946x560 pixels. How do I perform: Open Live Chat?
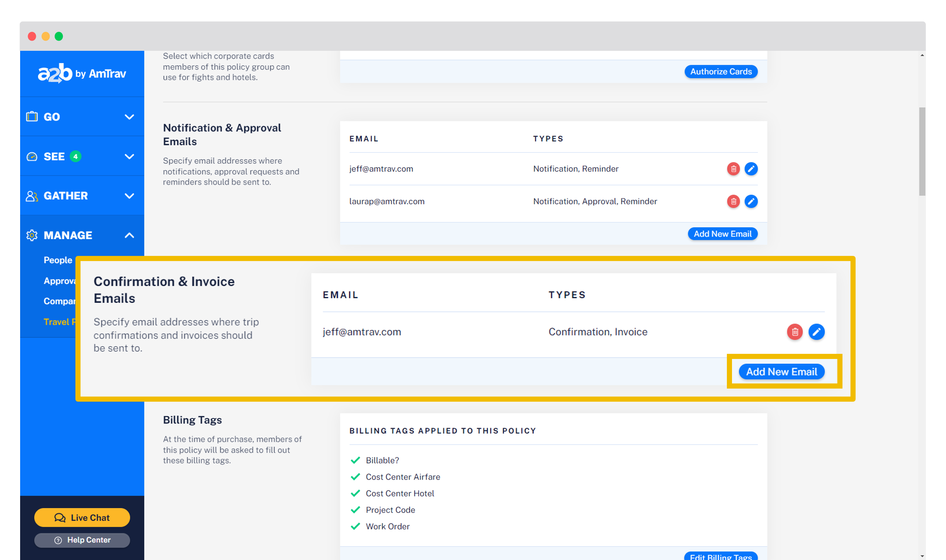82,517
